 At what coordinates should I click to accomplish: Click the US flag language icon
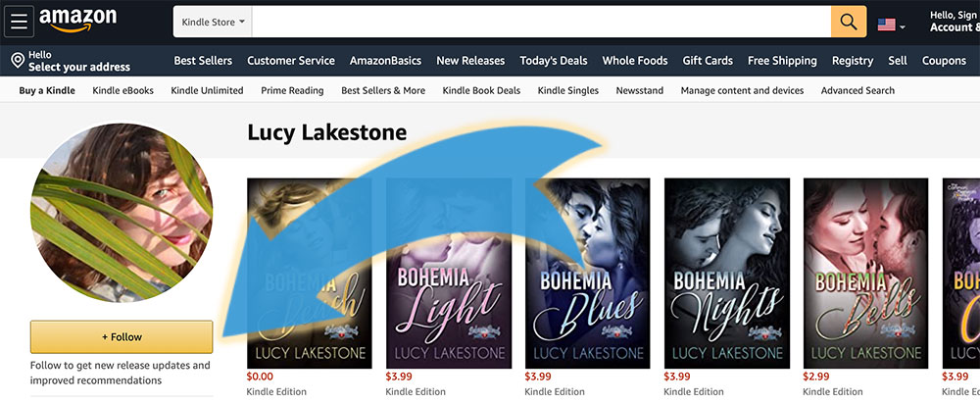click(886, 25)
